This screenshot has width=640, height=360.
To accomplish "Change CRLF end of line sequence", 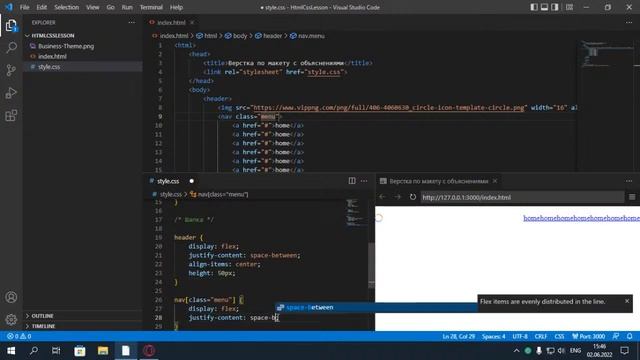I will (x=541, y=336).
